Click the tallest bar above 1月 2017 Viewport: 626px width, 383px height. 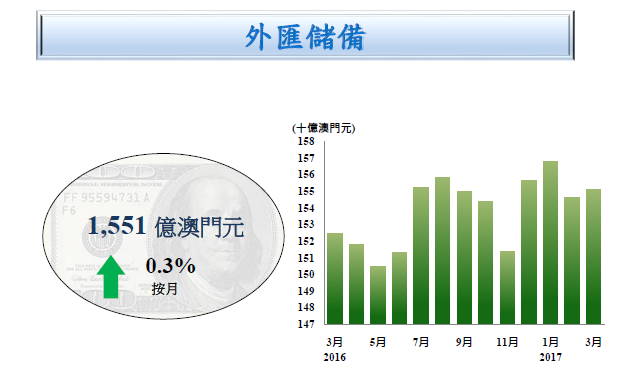click(551, 242)
